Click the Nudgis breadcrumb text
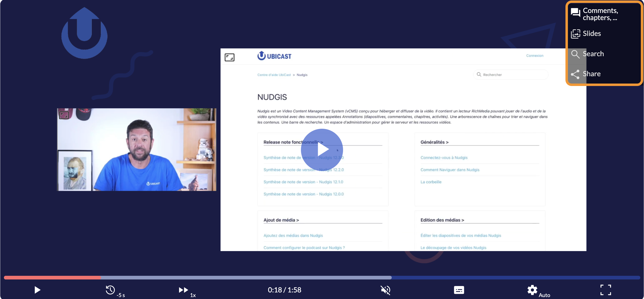This screenshot has height=299, width=644. pyautogui.click(x=302, y=75)
